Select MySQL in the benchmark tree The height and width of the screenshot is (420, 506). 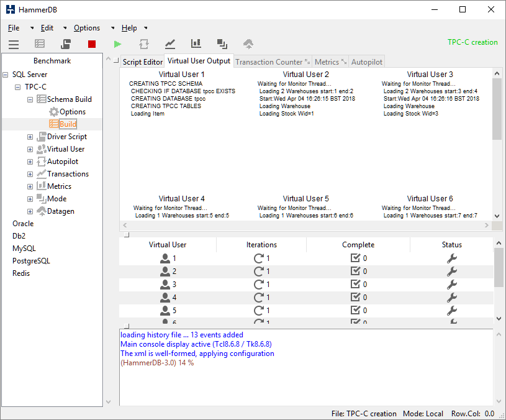24,249
